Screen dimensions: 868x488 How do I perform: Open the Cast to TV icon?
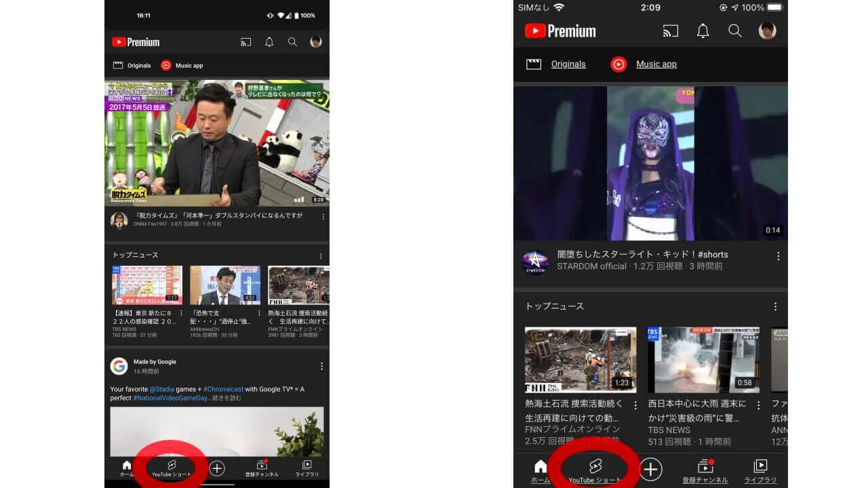point(670,30)
